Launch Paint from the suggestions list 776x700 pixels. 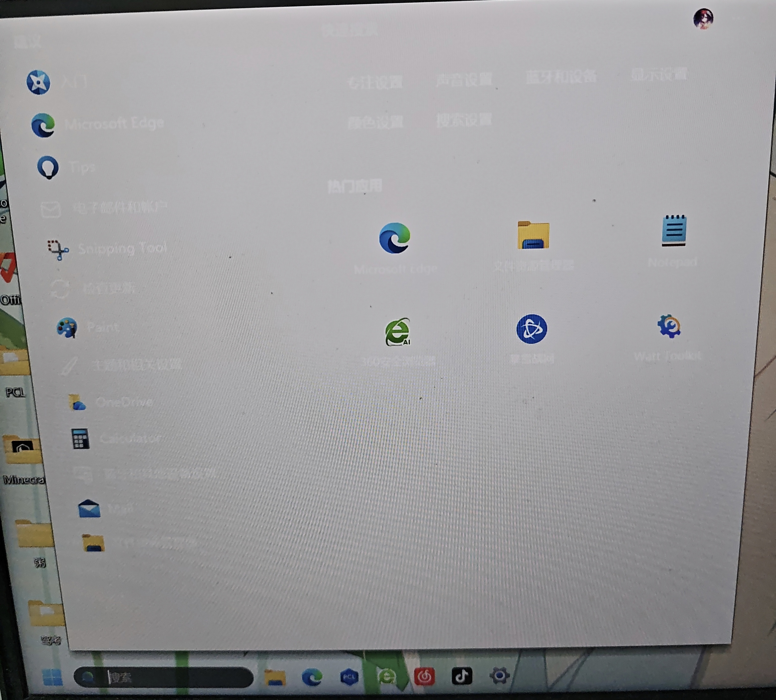click(x=88, y=328)
